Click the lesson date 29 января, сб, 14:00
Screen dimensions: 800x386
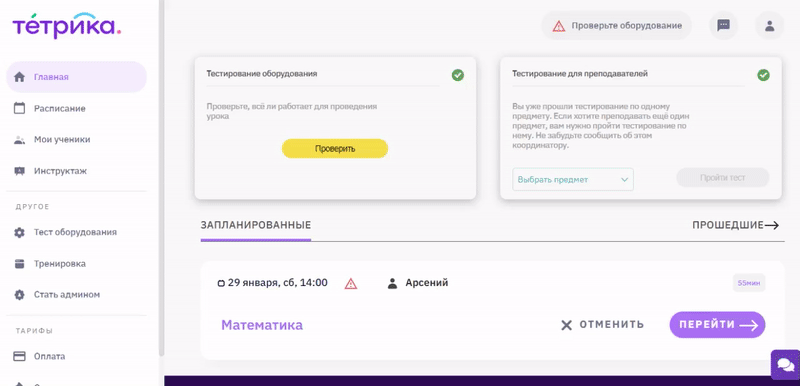tap(278, 282)
